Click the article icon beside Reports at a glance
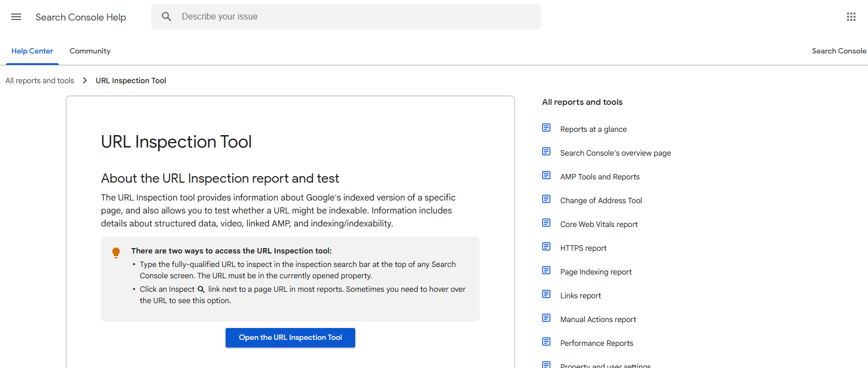The width and height of the screenshot is (868, 368). 546,128
